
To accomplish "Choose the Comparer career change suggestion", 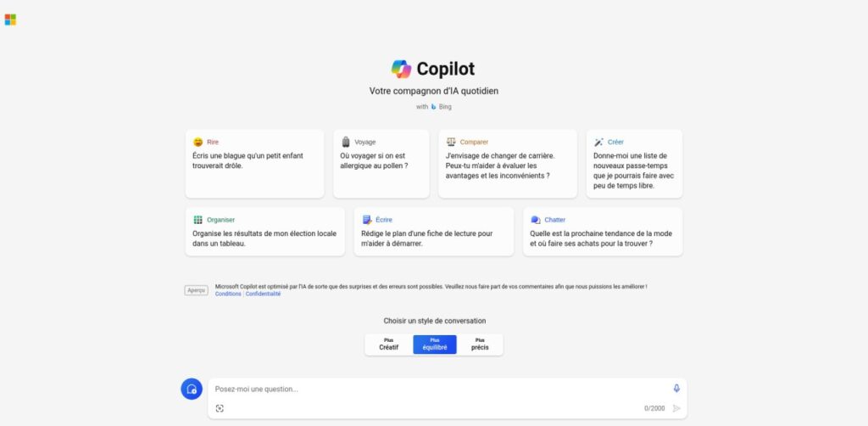I will [508, 164].
